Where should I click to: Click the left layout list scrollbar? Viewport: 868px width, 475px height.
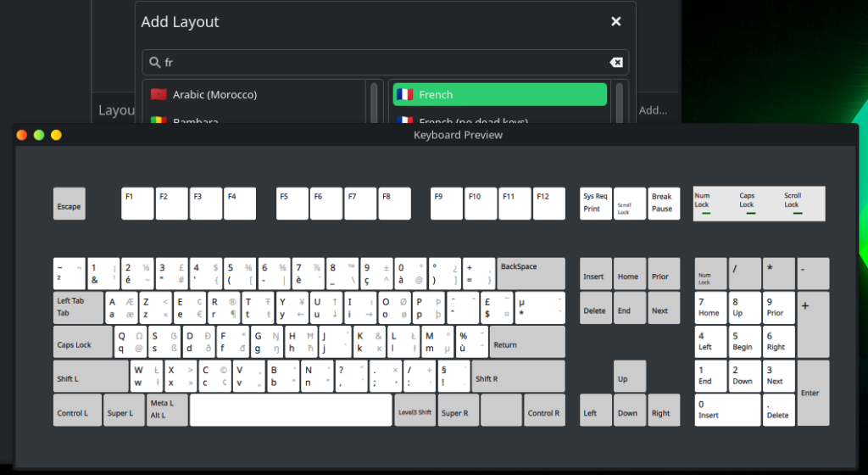pyautogui.click(x=375, y=102)
